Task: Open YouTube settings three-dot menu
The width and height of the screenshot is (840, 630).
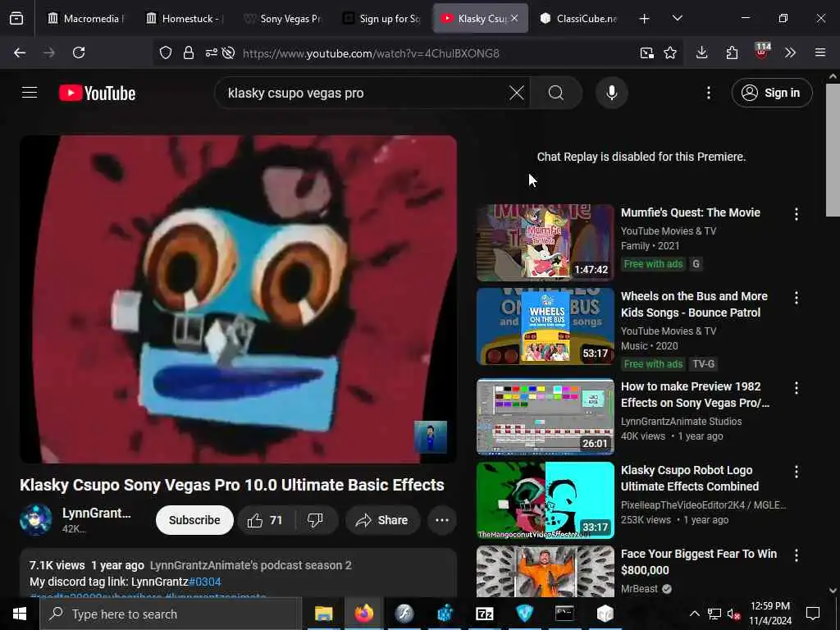Action: 708,93
